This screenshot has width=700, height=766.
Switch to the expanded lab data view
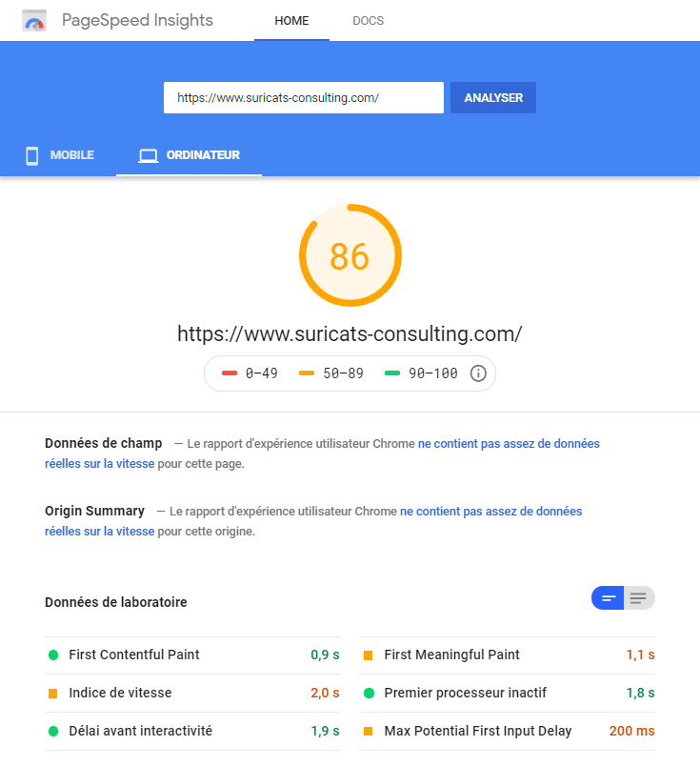pos(639,598)
